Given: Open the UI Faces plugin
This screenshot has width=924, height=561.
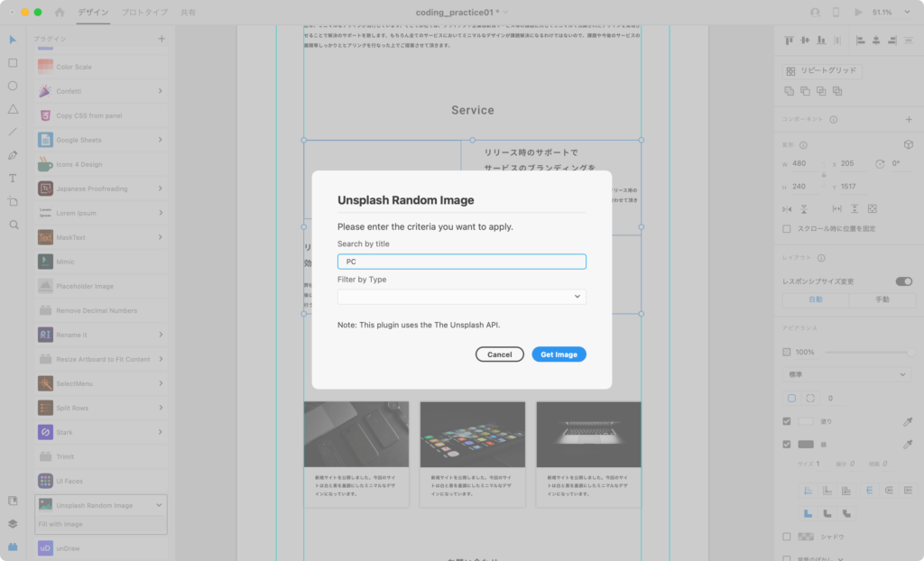Looking at the screenshot, I should (x=101, y=481).
